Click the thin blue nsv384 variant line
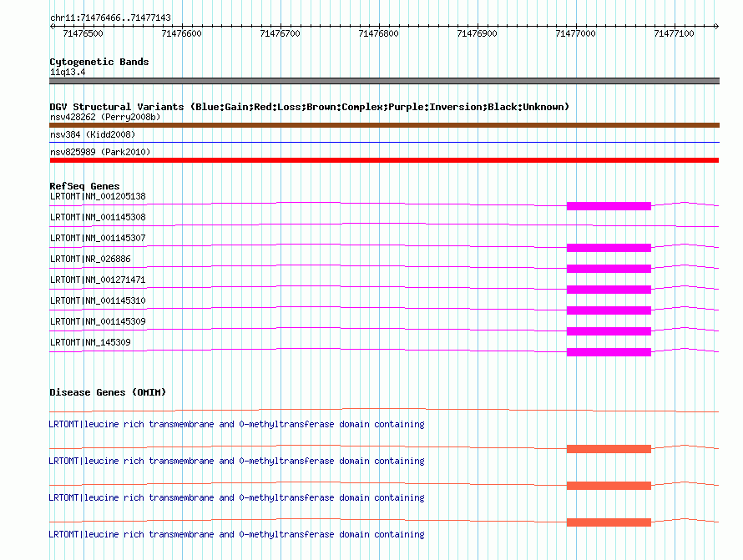Screen dimensions: 743x560 [x=384, y=142]
